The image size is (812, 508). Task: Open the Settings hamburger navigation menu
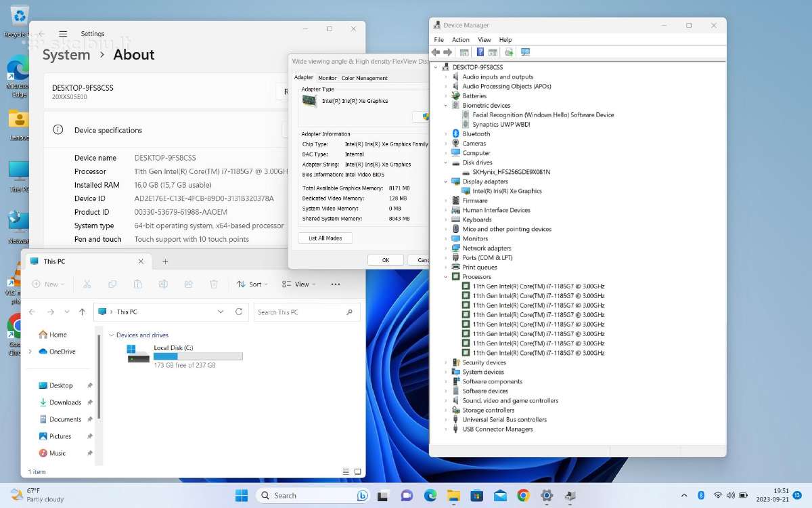coord(63,33)
